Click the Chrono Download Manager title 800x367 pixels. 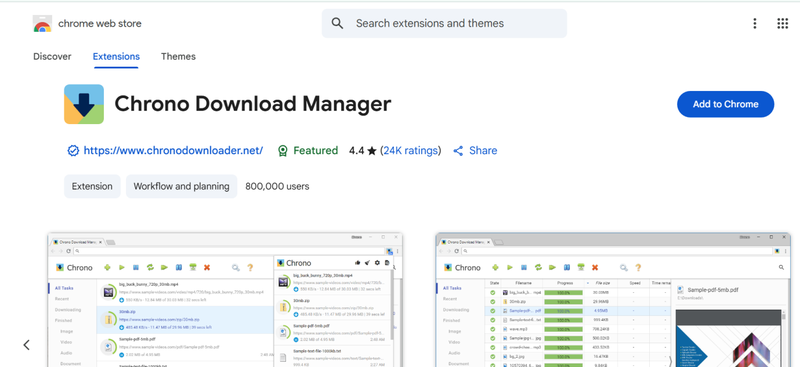(253, 104)
